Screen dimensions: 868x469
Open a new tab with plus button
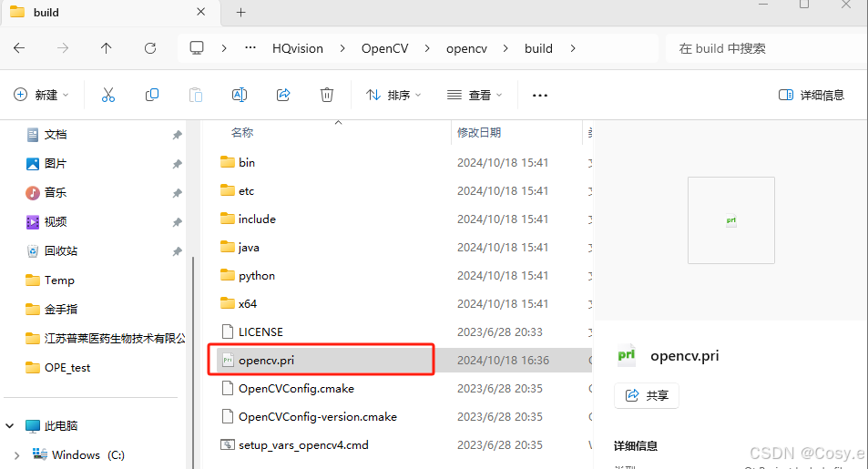[240, 12]
